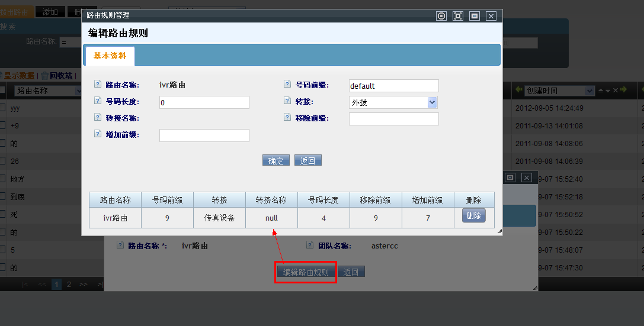Click help icon next to 号码长度
The width and height of the screenshot is (644, 326).
(98, 101)
